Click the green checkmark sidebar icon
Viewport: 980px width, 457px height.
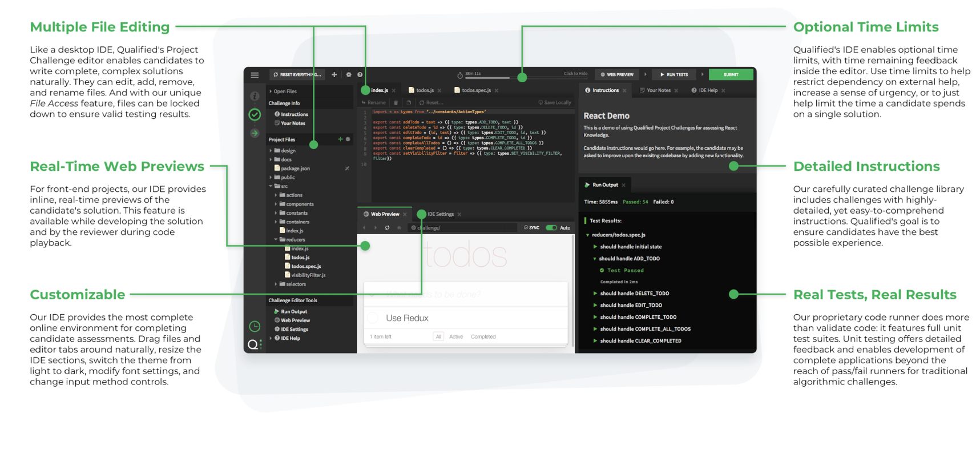255,115
